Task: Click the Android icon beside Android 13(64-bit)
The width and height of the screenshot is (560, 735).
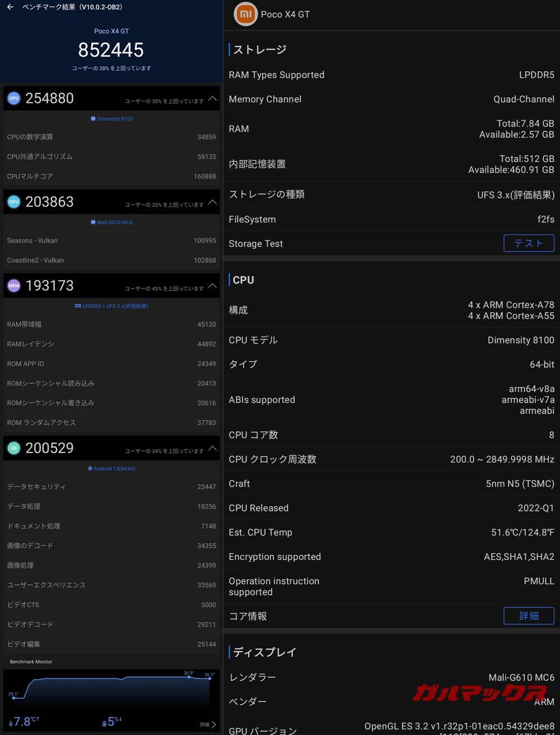Action: [x=89, y=468]
